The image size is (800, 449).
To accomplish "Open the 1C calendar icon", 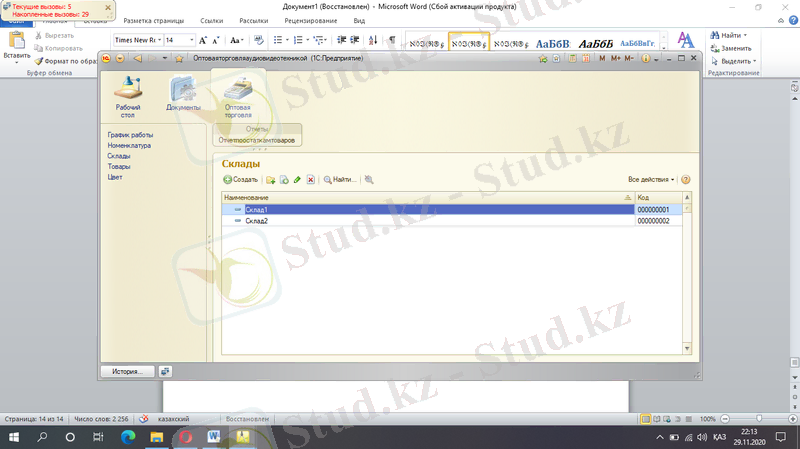I will tap(586, 59).
